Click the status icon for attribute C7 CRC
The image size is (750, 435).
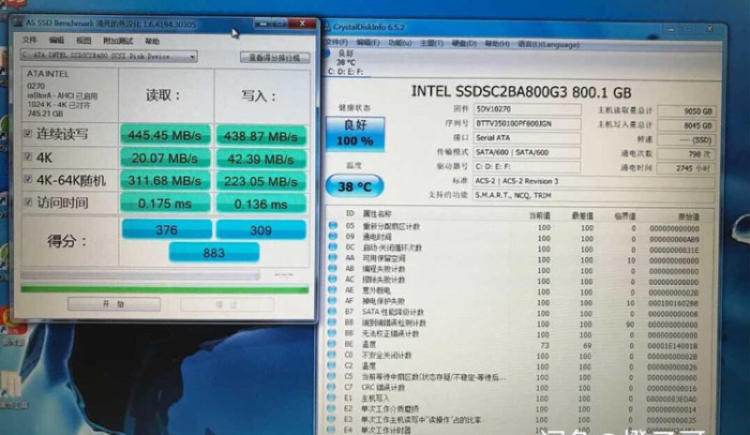331,387
